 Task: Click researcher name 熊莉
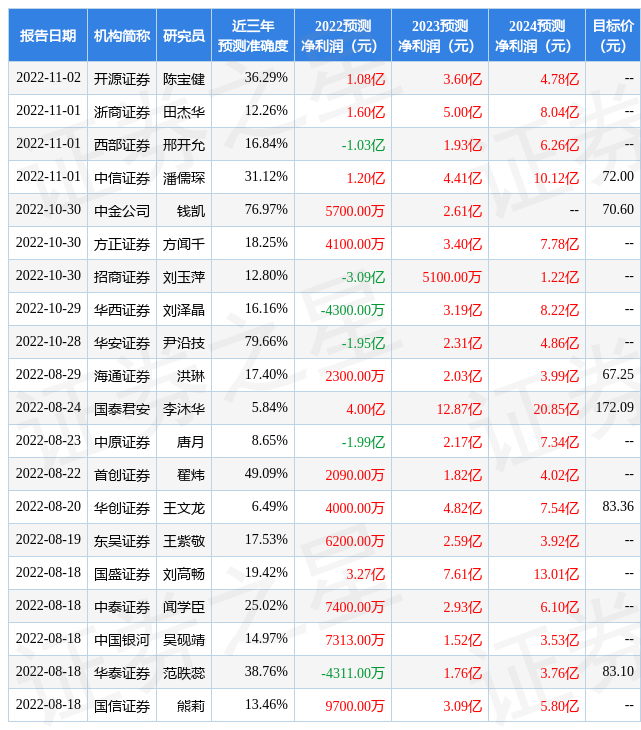point(191,706)
